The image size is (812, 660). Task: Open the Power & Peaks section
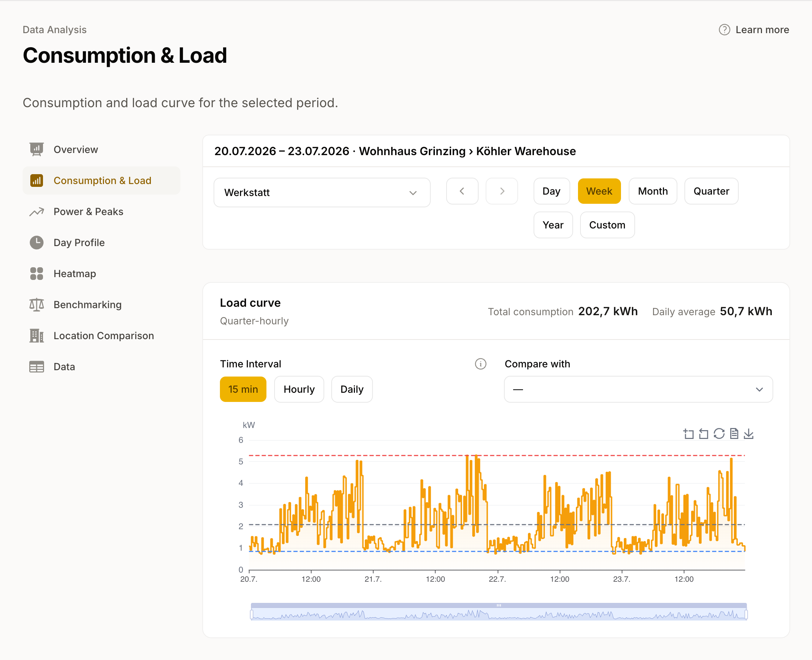pyautogui.click(x=101, y=212)
